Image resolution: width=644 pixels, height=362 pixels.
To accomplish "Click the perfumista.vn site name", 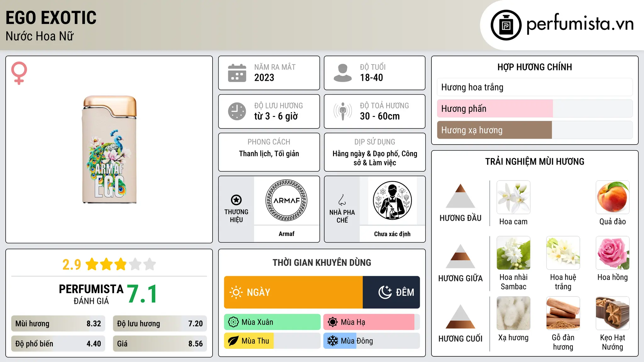I will (580, 24).
